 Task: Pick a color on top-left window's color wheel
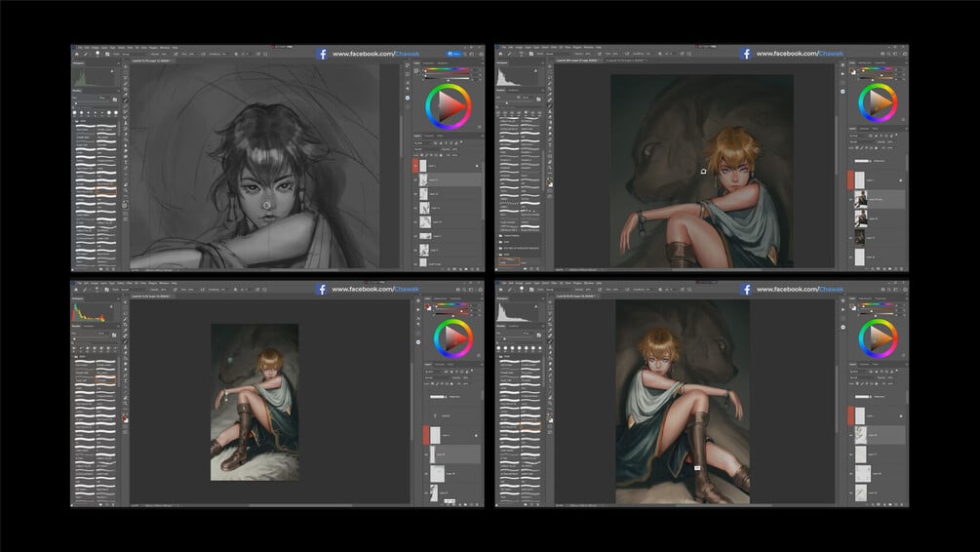449,107
